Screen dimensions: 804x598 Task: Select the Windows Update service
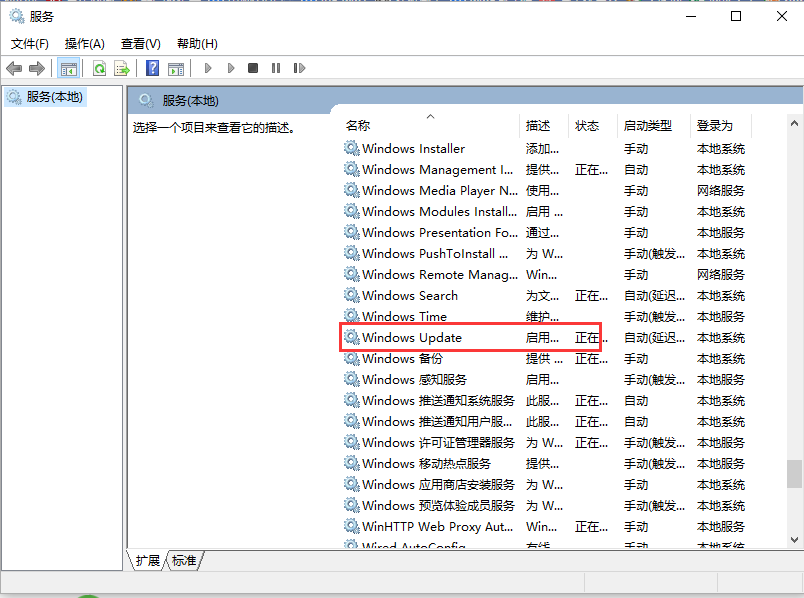(x=412, y=337)
